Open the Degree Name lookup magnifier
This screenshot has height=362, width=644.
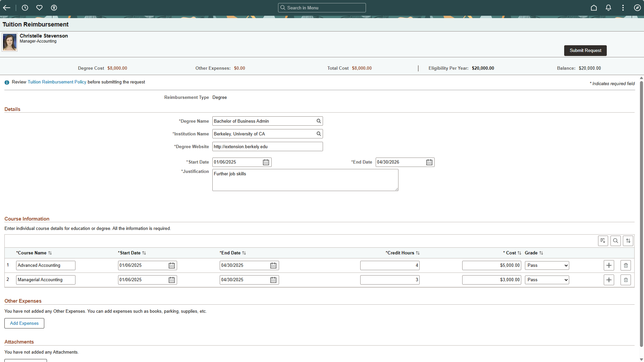(318, 121)
